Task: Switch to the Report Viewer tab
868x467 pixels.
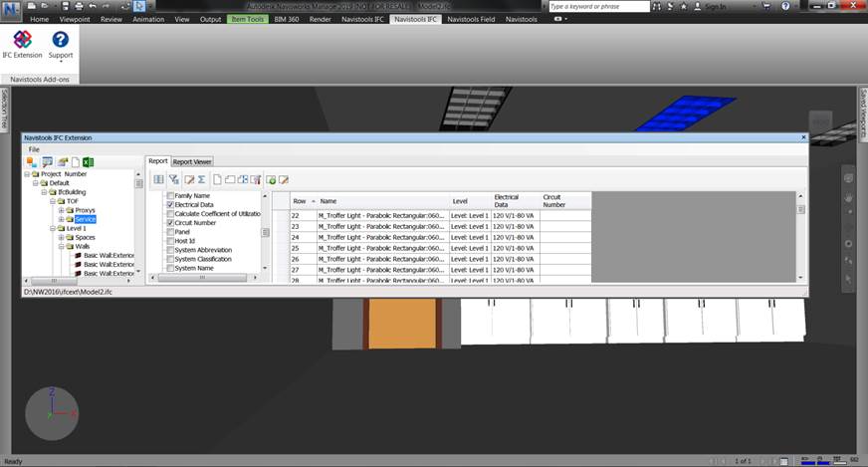Action: [x=192, y=161]
